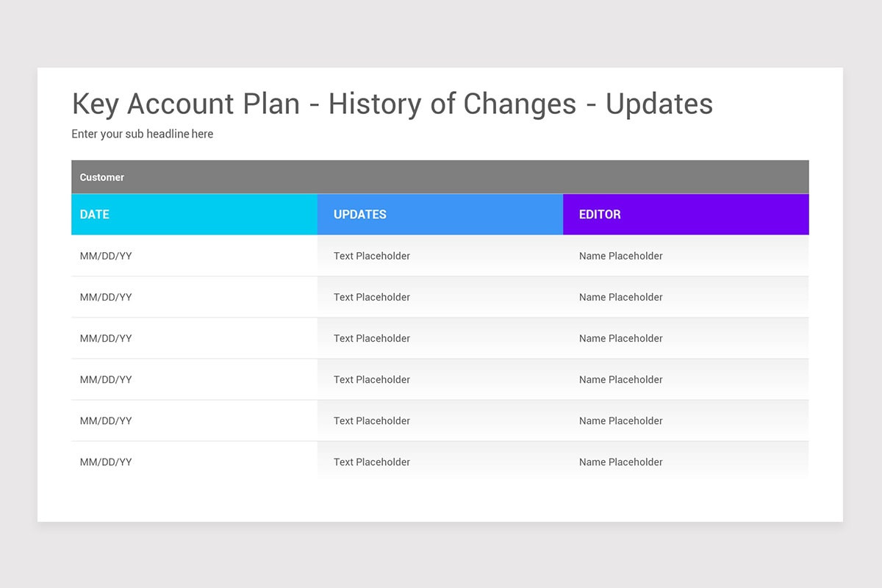Image resolution: width=882 pixels, height=588 pixels.
Task: Click the third row MM/DD/YY date cell
Action: (106, 338)
